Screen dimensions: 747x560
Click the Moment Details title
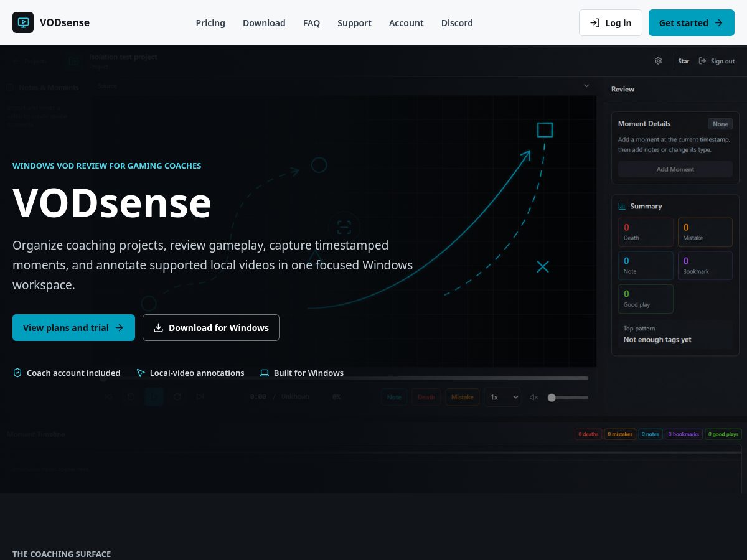click(x=644, y=123)
